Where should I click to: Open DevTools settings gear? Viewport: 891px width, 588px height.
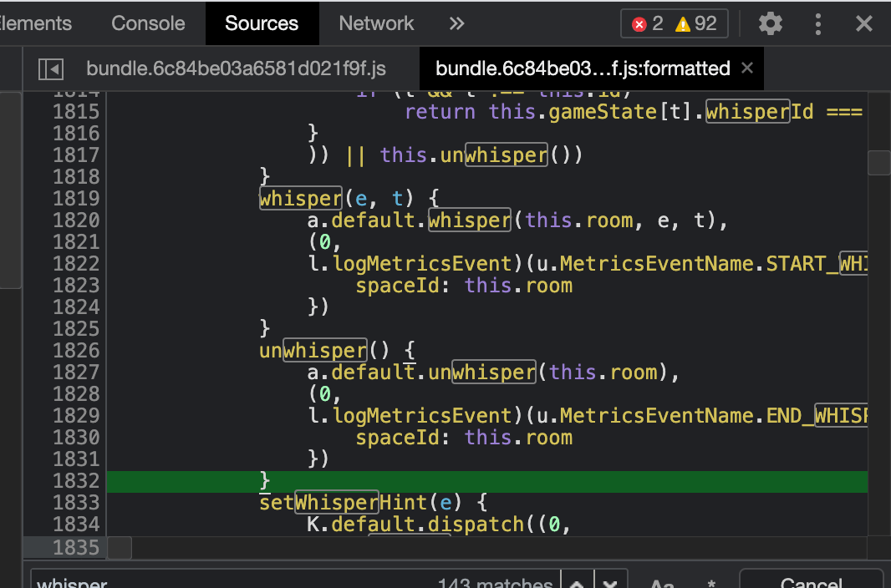pos(770,23)
